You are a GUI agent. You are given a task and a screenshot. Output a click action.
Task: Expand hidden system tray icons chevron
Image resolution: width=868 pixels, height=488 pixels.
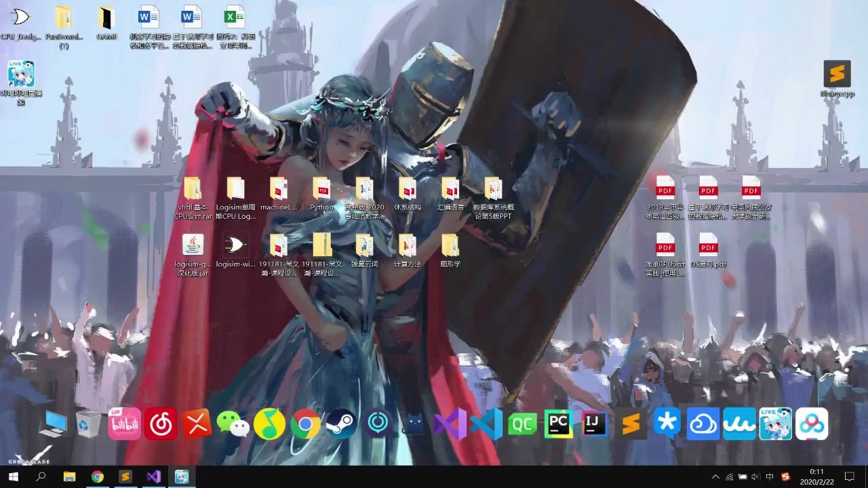(715, 476)
